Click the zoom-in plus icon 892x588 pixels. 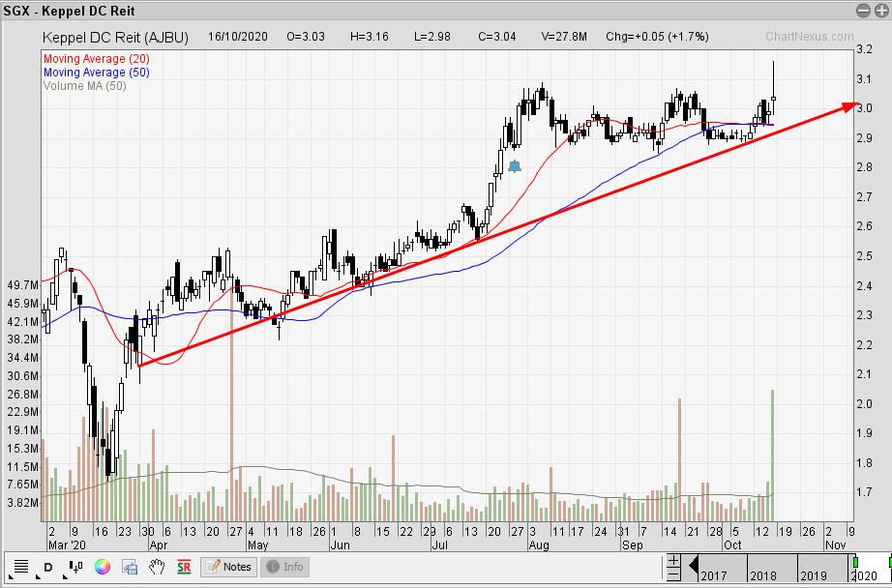point(673,561)
